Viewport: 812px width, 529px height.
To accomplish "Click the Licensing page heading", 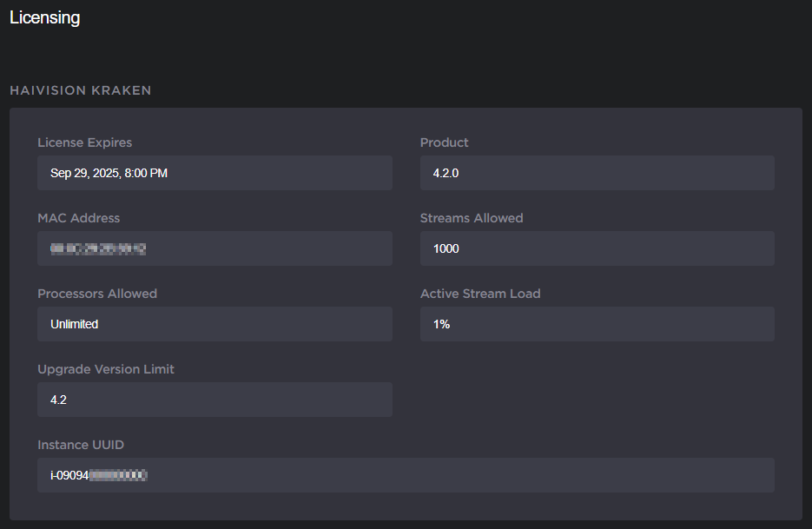I will [44, 17].
